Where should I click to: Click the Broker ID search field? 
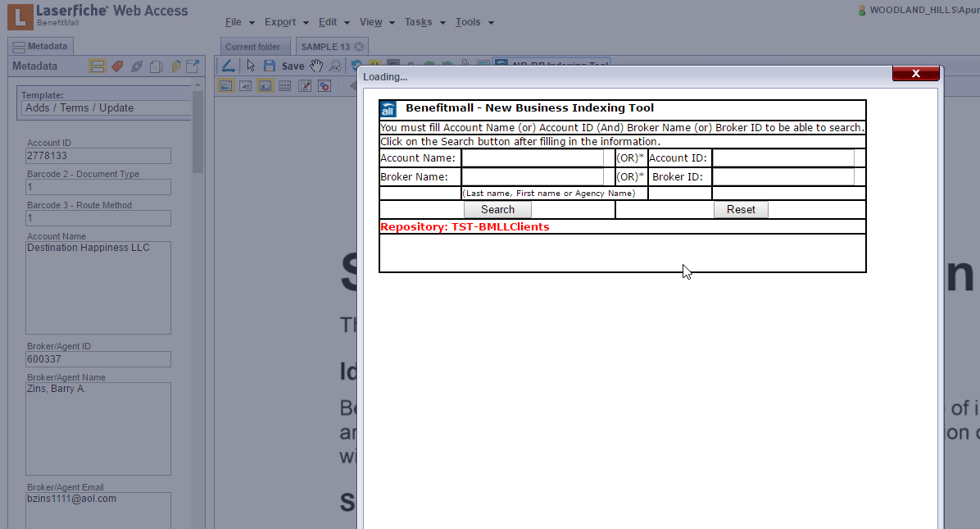pyautogui.click(x=783, y=177)
